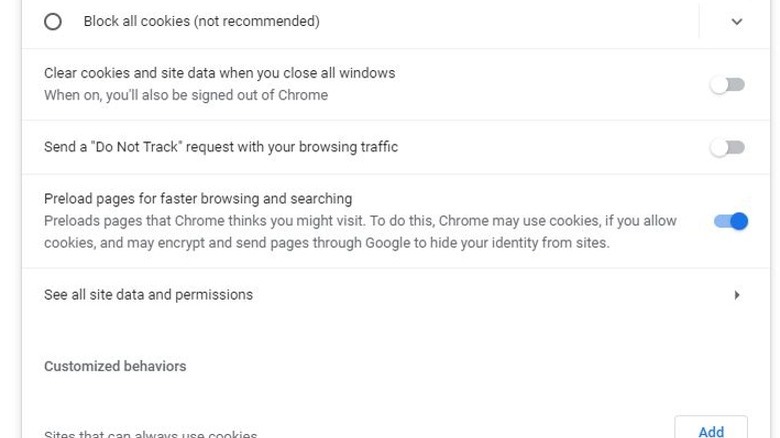Screen dimensions: 780x438
Task: Click Clear cookies and site data label
Action: pyautogui.click(x=219, y=73)
